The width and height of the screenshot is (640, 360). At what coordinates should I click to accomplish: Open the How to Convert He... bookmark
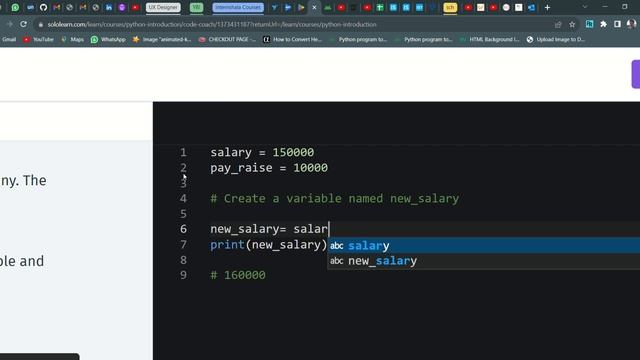292,40
